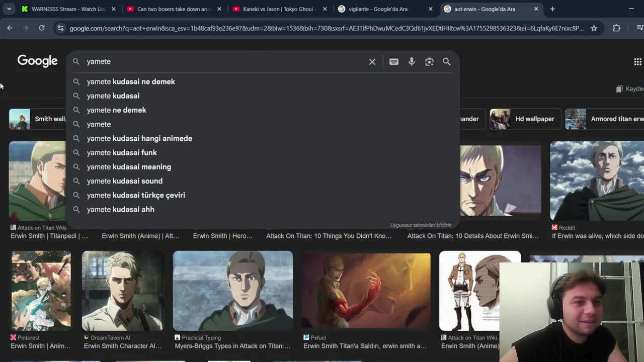Open the DreamTavern AI Erwin image
Screen dimensions: 644x362
click(x=123, y=291)
